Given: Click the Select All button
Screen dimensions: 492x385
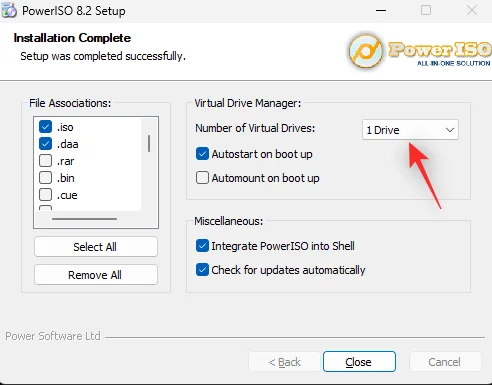Looking at the screenshot, I should pos(96,247).
